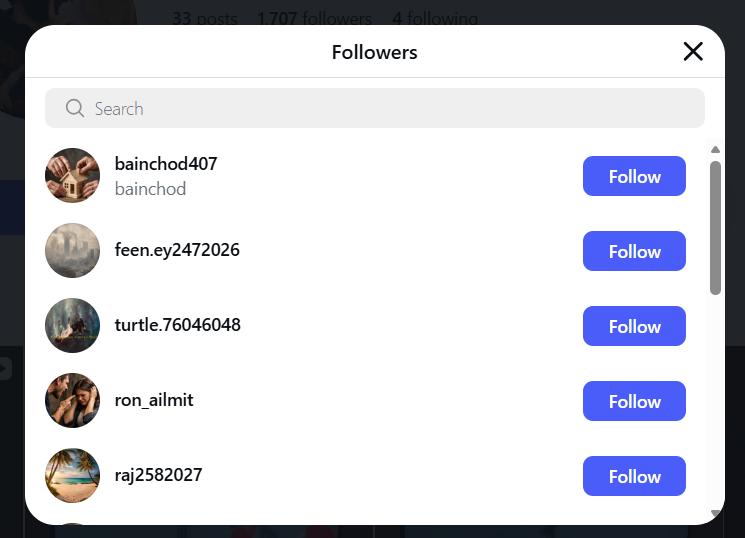Click the scroll up arrow
This screenshot has width=745, height=538.
pos(715,150)
